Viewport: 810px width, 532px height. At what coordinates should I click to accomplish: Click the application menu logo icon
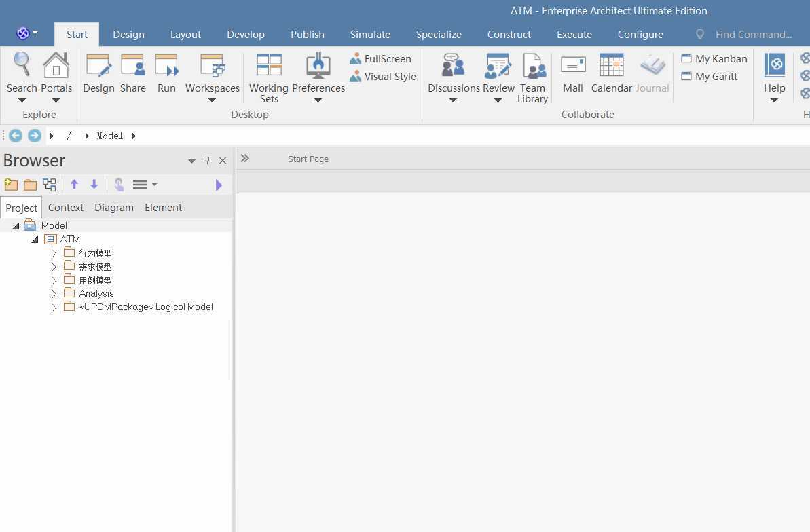click(x=22, y=33)
